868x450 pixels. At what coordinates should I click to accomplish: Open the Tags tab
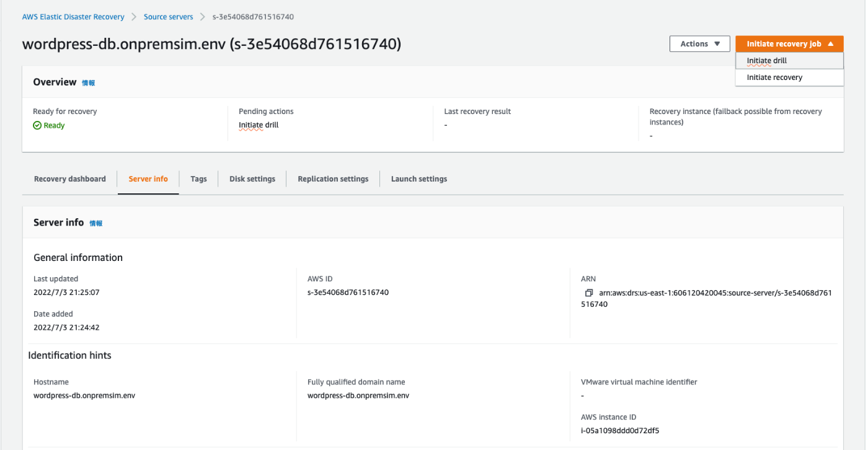coord(198,179)
